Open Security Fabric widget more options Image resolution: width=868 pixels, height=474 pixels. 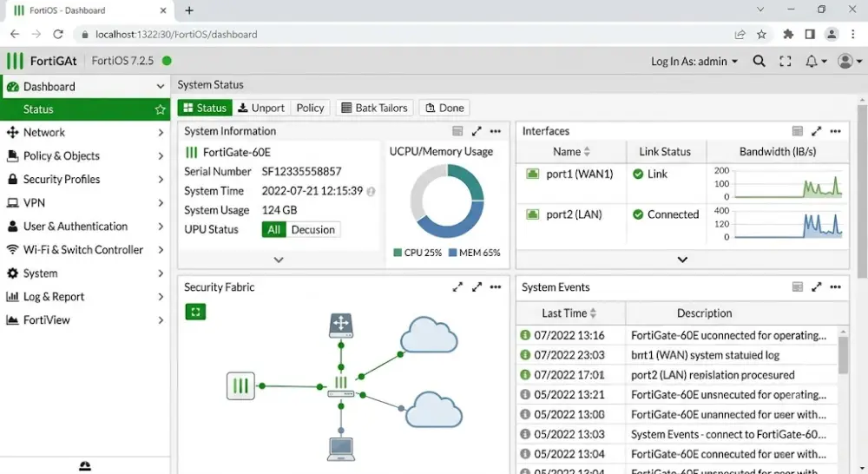(x=496, y=286)
